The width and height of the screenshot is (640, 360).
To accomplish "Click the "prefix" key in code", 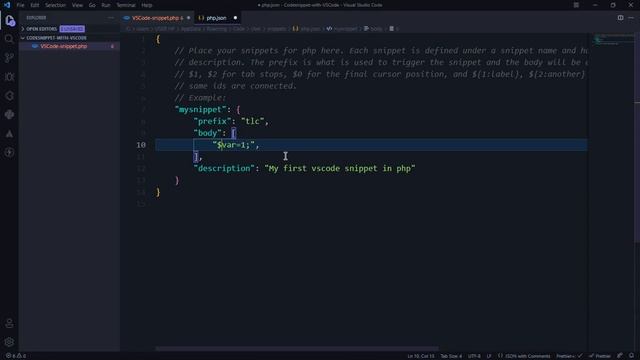I will pos(212,121).
